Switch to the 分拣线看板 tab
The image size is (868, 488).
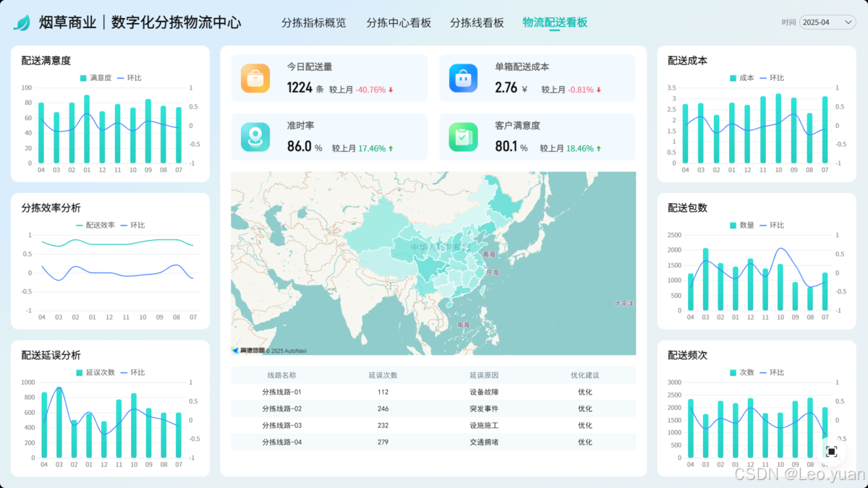click(477, 22)
